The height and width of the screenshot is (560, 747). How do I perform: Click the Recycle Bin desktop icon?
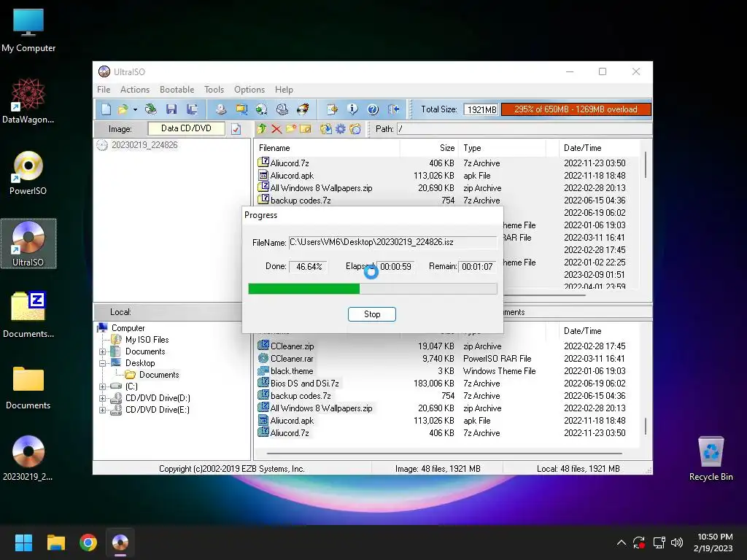(x=711, y=459)
